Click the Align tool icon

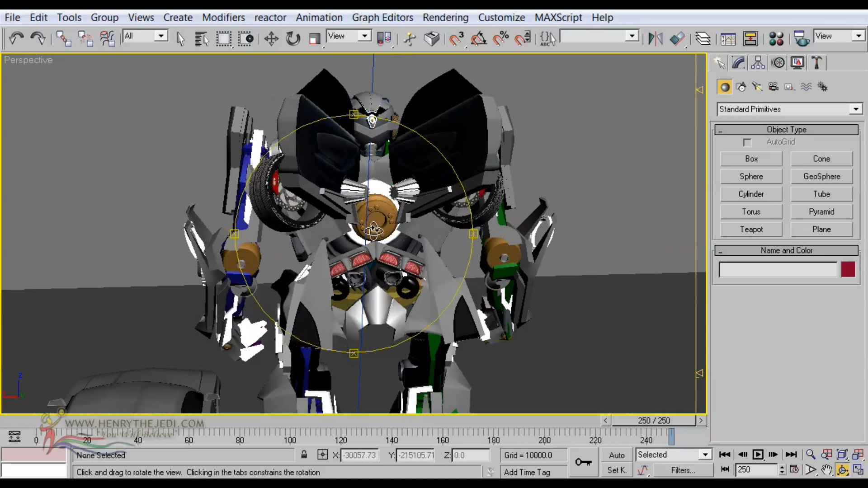tap(677, 39)
